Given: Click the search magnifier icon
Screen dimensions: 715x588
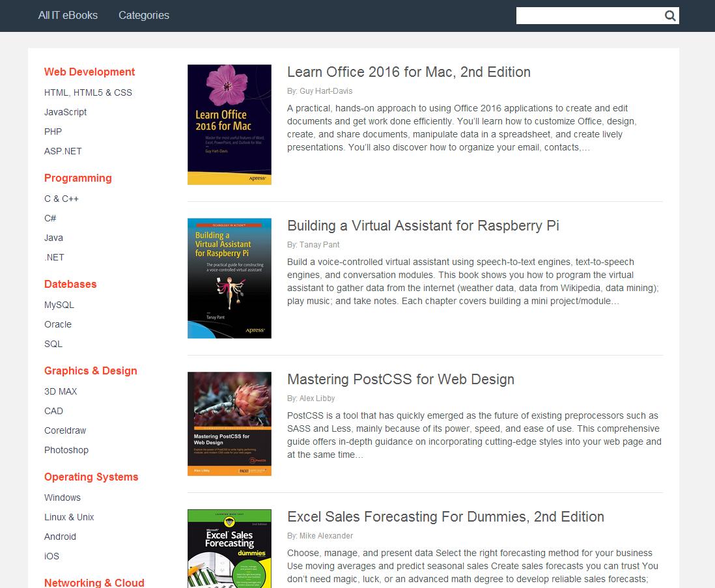Looking at the screenshot, I should (670, 16).
